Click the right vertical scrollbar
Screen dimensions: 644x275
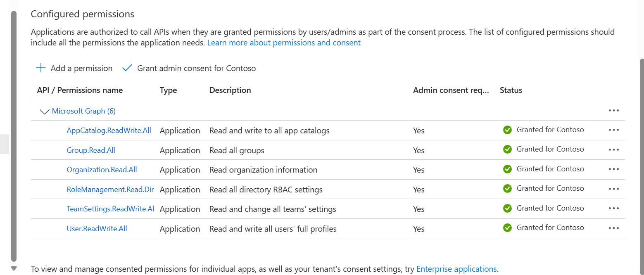pos(642,165)
